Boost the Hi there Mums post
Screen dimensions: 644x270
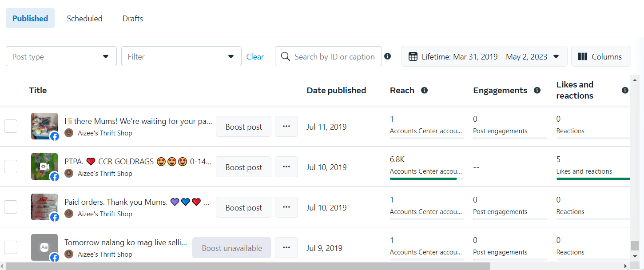click(243, 127)
